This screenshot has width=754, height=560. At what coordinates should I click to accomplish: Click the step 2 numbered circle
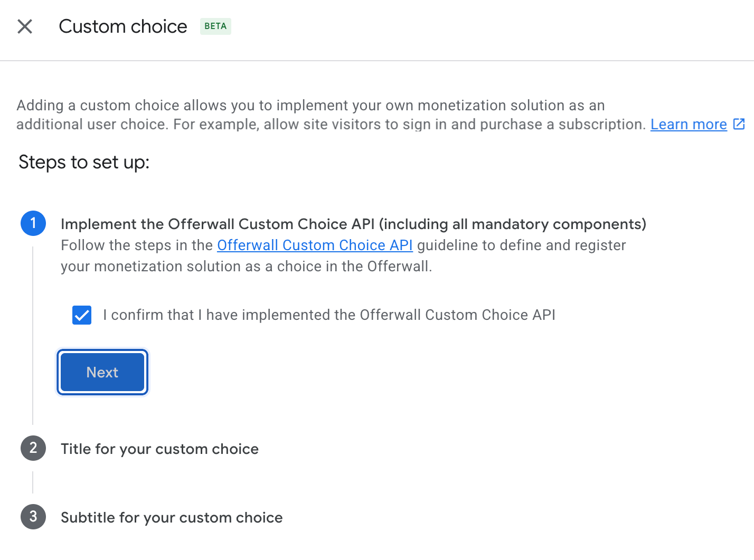(x=33, y=448)
